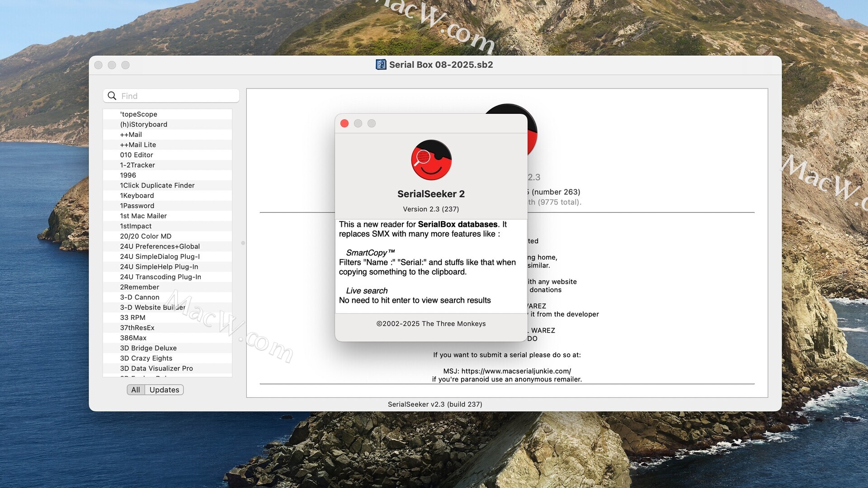Select the 2Remember entry
The height and width of the screenshot is (488, 868).
point(168,287)
